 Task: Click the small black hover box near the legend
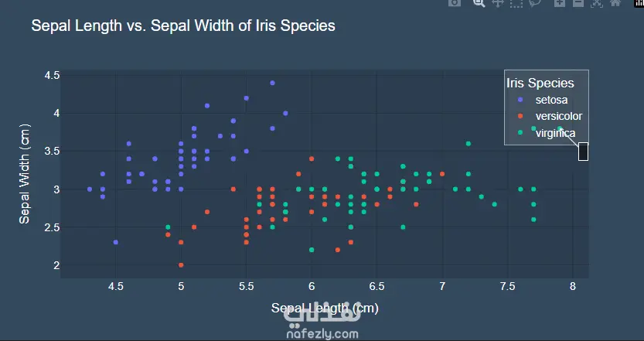pos(584,152)
